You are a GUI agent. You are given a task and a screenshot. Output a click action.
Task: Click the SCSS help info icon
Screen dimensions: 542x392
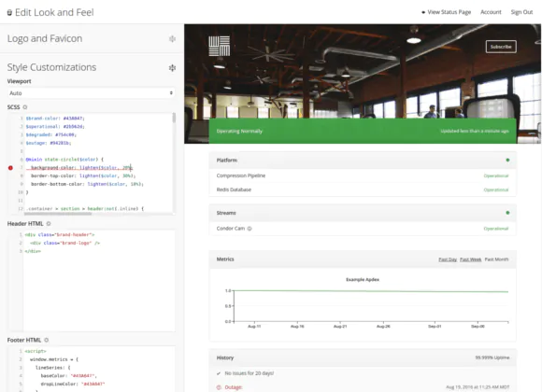click(25, 107)
